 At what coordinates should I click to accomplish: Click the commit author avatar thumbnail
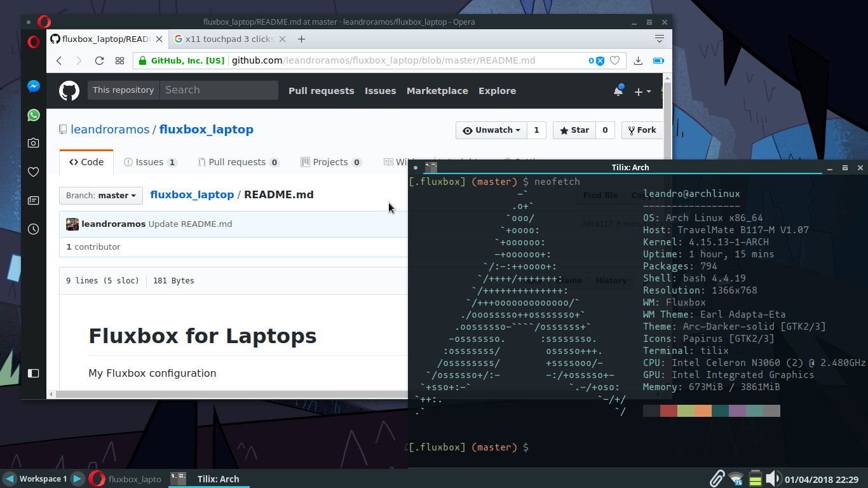point(72,224)
